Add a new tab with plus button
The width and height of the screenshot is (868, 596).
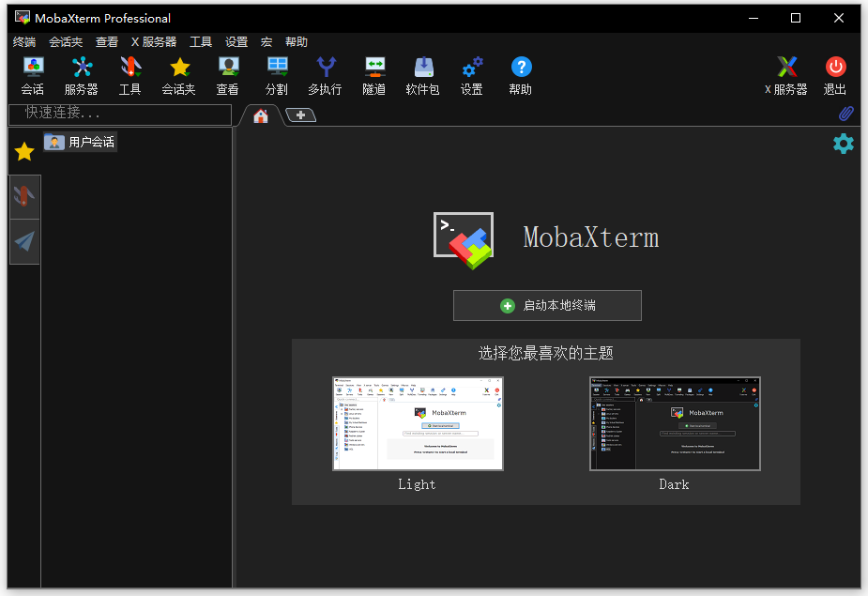coord(300,115)
